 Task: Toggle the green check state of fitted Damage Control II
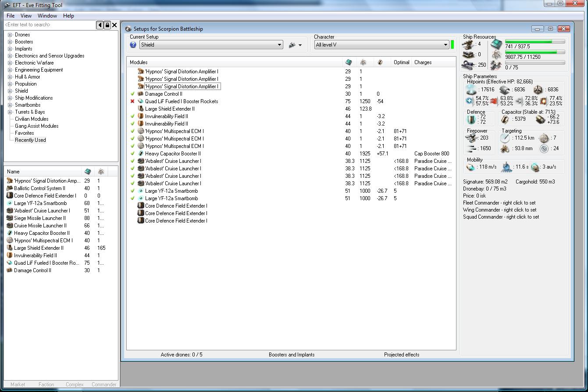point(132,94)
